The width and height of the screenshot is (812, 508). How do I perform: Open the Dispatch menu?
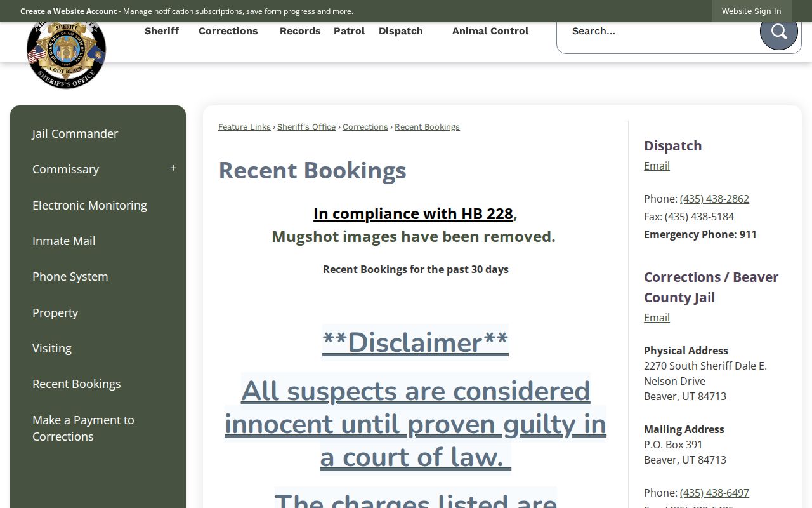[x=401, y=31]
